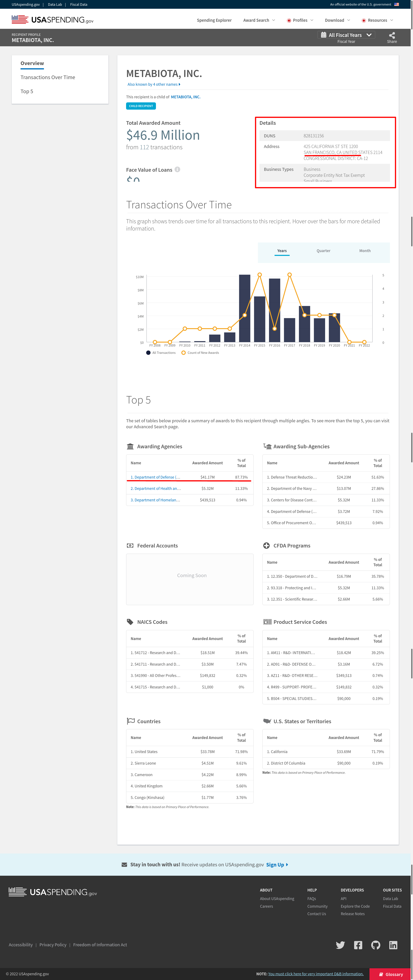Click the Product Service Codes barcode icon

pos(267,622)
